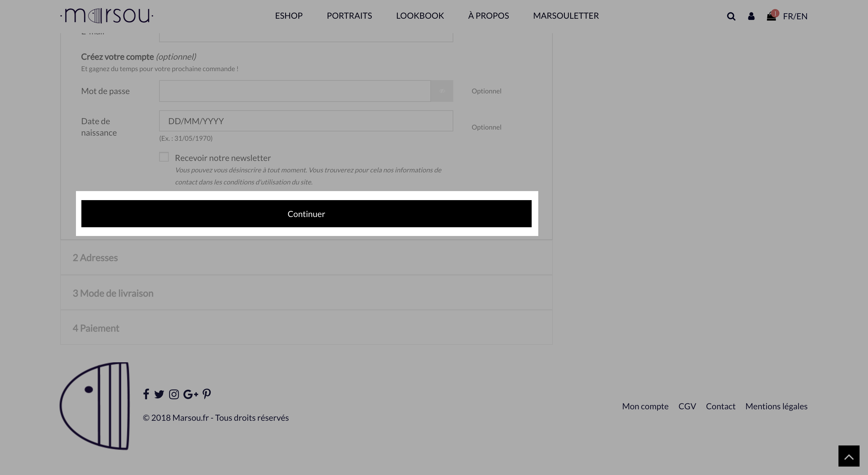The height and width of the screenshot is (475, 868).
Task: Open the Google Plus footer icon
Action: click(x=190, y=394)
